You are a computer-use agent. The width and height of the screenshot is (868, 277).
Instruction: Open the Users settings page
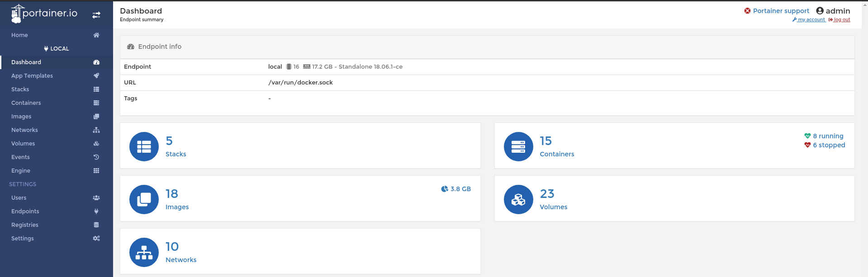19,197
